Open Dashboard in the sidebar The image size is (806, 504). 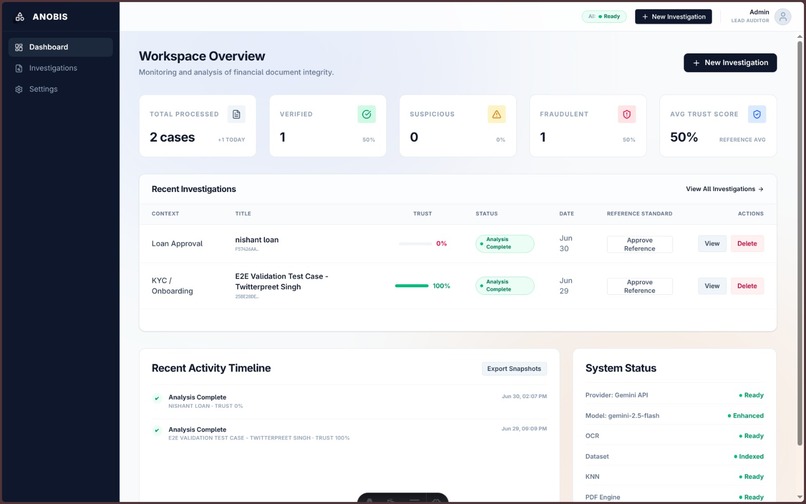61,47
